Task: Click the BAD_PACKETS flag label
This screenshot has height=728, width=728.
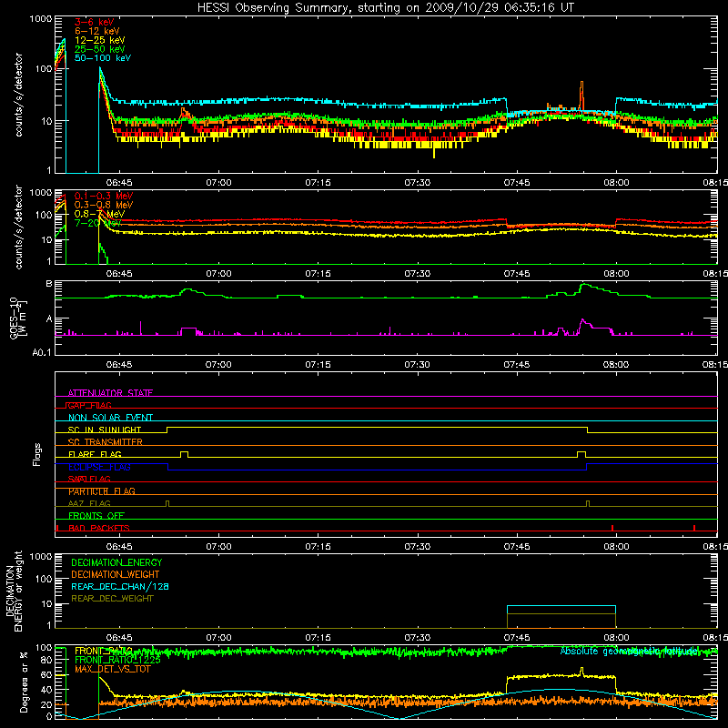Action: [99, 528]
